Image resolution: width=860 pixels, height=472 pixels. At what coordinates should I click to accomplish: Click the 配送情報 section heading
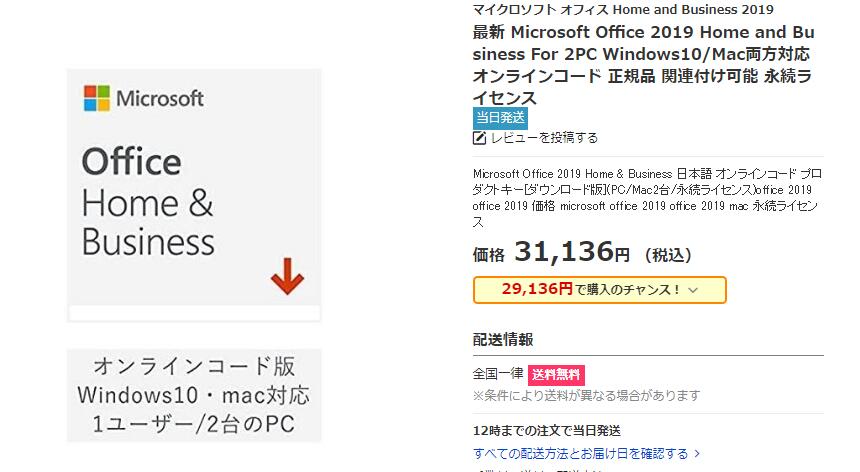503,339
